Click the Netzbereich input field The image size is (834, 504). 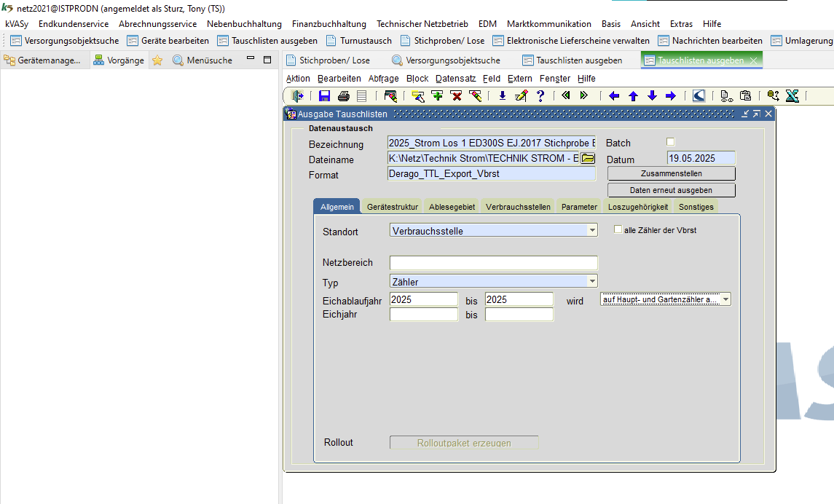pos(493,263)
